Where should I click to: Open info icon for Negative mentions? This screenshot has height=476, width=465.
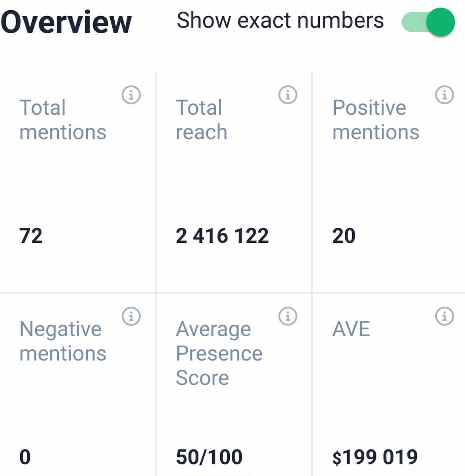coord(131,316)
